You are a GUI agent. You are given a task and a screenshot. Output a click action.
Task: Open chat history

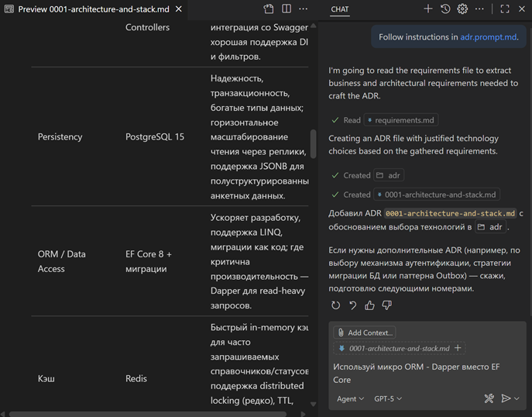point(445,9)
